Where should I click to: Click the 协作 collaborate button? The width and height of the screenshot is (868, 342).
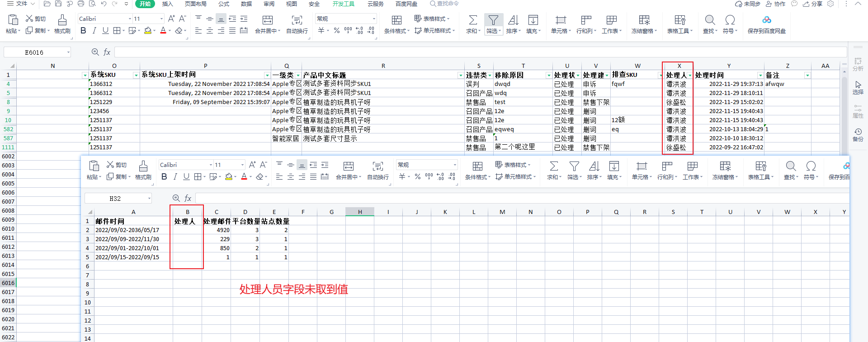[776, 4]
